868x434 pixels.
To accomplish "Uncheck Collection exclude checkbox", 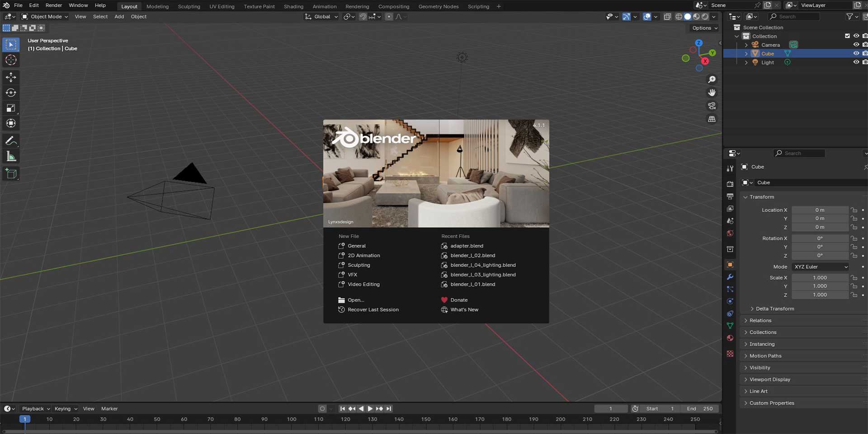I will click(847, 36).
